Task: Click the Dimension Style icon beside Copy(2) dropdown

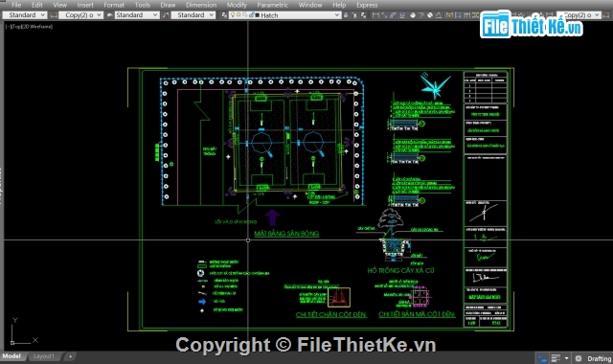Action: 54,15
